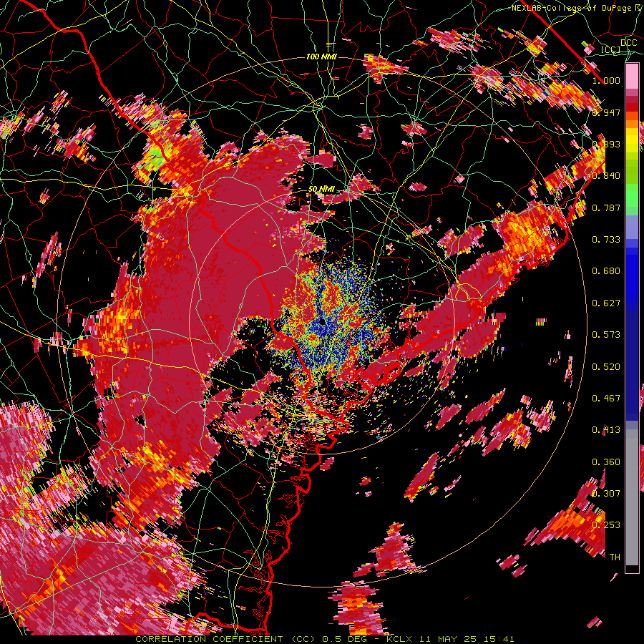Select the 0.840 color scale value
Viewport: 644px width, 644px height.
pos(606,176)
